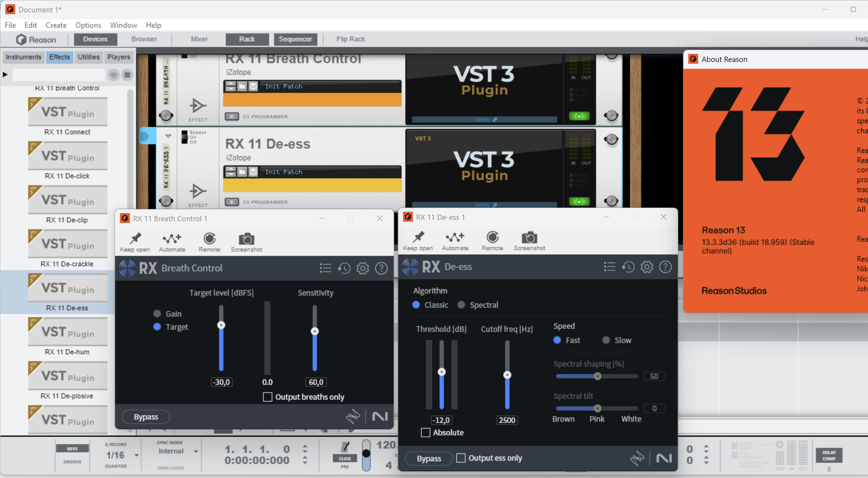The height and width of the screenshot is (478, 868).
Task: Check the Absolute threshold checkbox
Action: [x=425, y=432]
